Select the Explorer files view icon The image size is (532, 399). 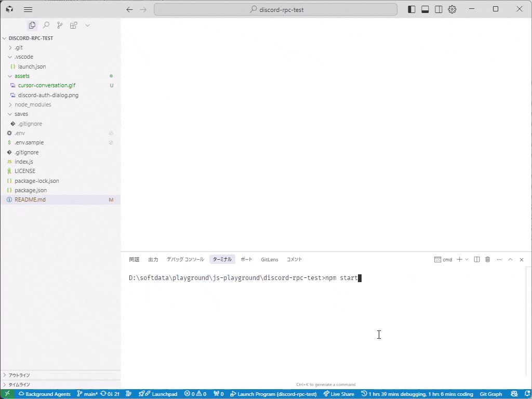pyautogui.click(x=32, y=25)
